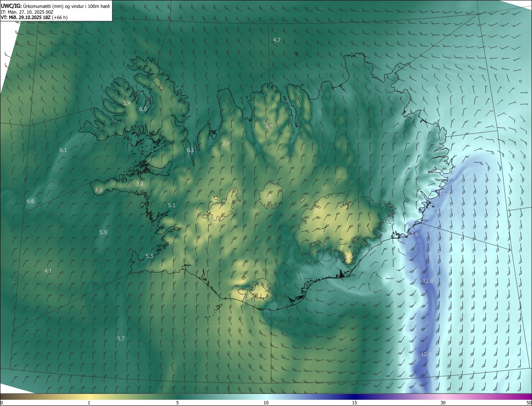Click the 30 label on the color scale
532x406 pixels.
coord(443,403)
